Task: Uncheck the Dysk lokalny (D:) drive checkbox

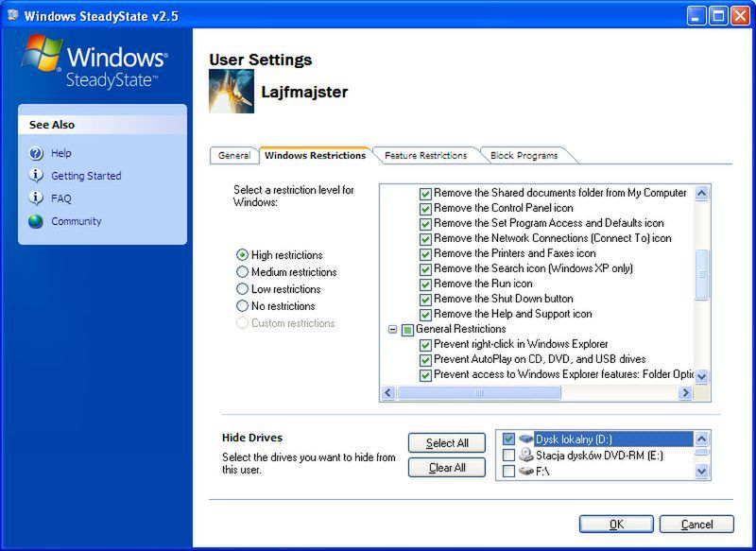Action: pyautogui.click(x=508, y=439)
